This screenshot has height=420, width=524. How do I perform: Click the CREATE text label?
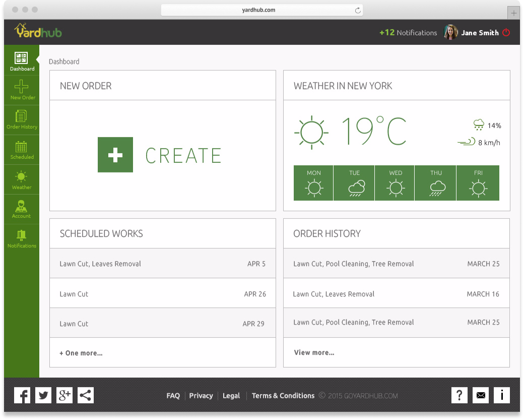coord(183,155)
